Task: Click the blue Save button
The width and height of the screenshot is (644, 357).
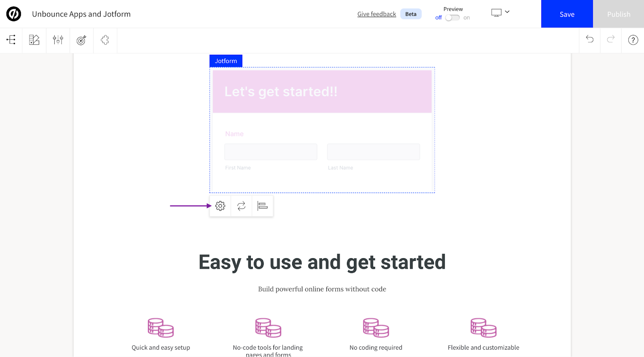Action: tap(567, 14)
